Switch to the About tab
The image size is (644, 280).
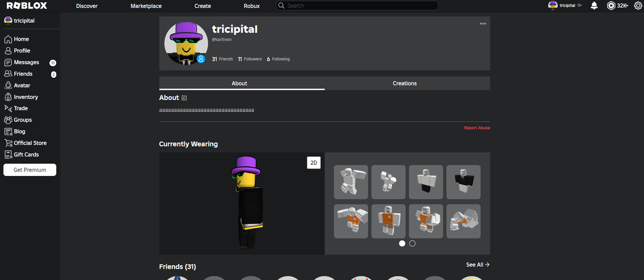(x=242, y=83)
